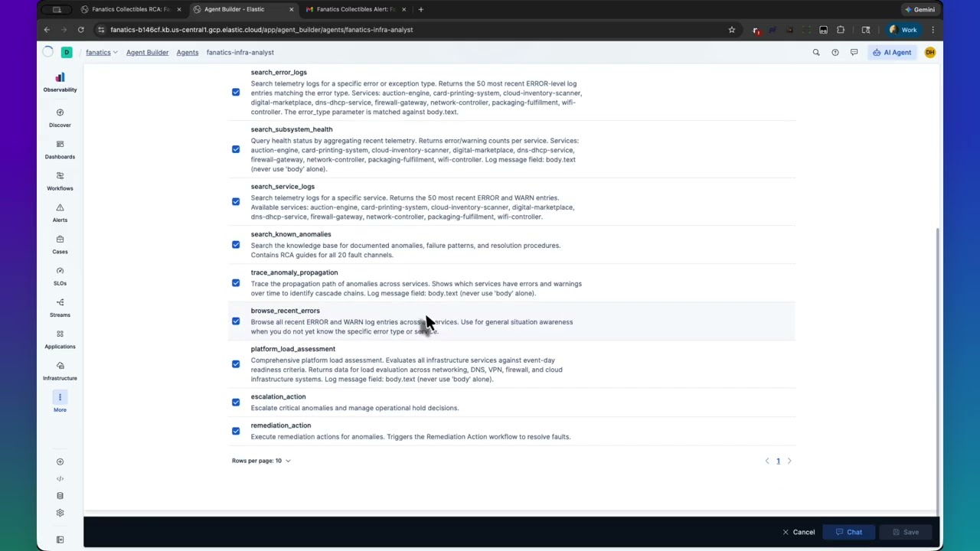Image resolution: width=980 pixels, height=551 pixels.
Task: Open Chrome's three-dot menu
Action: pos(933,30)
